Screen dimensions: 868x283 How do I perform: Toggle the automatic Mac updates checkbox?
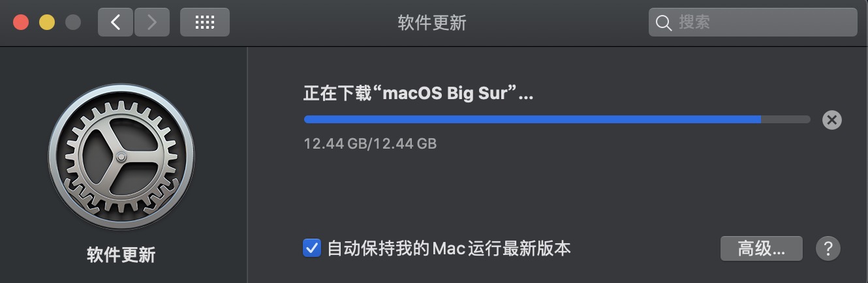coord(312,248)
